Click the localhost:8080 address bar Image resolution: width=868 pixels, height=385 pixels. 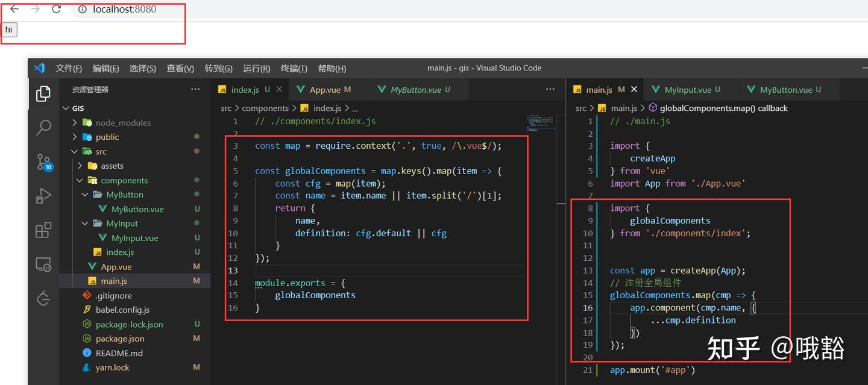(x=124, y=9)
